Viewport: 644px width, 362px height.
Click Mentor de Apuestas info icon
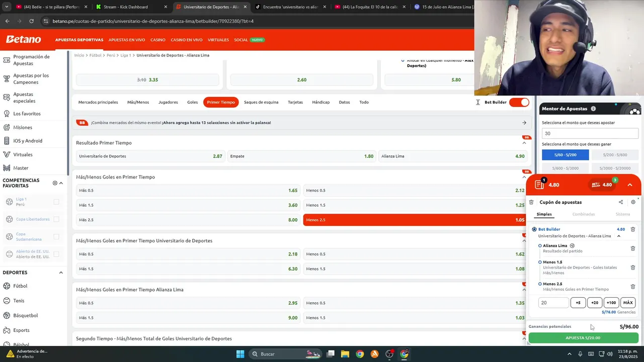(593, 109)
